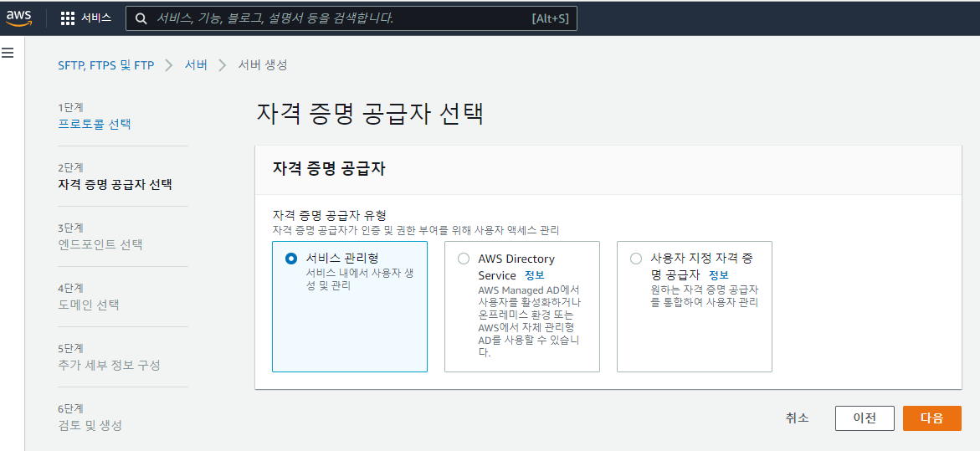Click the 서버 생성 breadcrumb text
This screenshot has height=451, width=980.
point(263,64)
